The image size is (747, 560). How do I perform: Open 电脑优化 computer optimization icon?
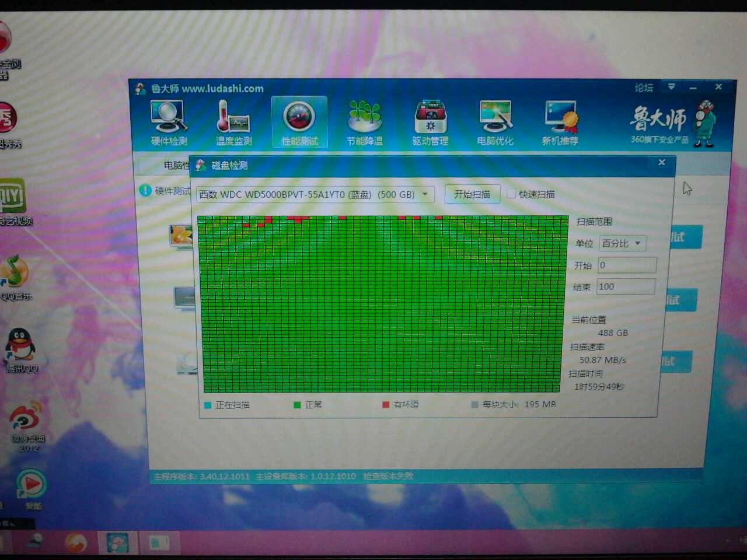click(495, 123)
